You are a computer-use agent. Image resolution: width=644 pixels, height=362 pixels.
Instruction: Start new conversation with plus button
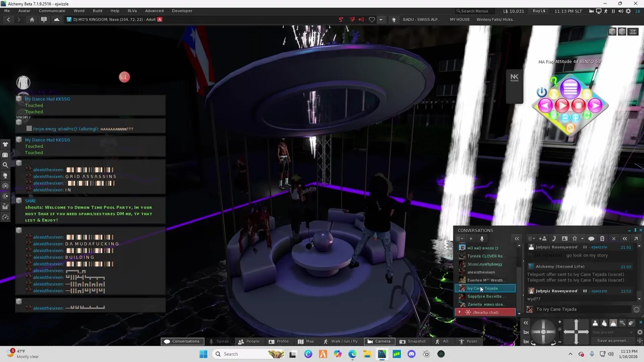(x=471, y=239)
